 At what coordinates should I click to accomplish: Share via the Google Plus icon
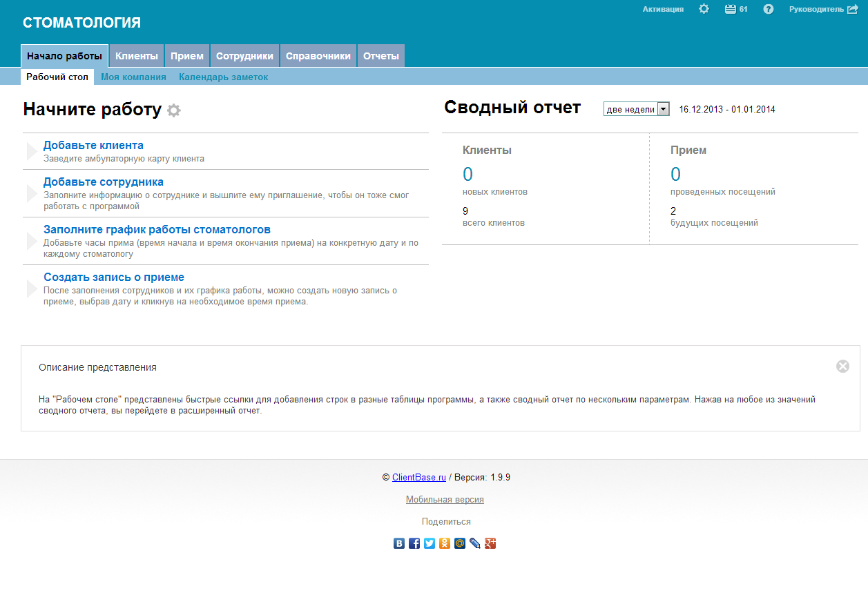tap(490, 543)
